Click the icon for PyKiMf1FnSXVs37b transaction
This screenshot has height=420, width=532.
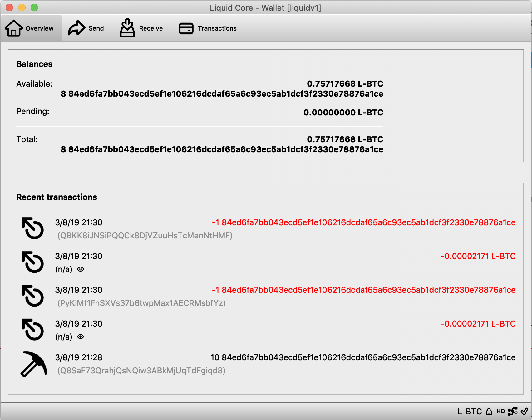(x=33, y=296)
